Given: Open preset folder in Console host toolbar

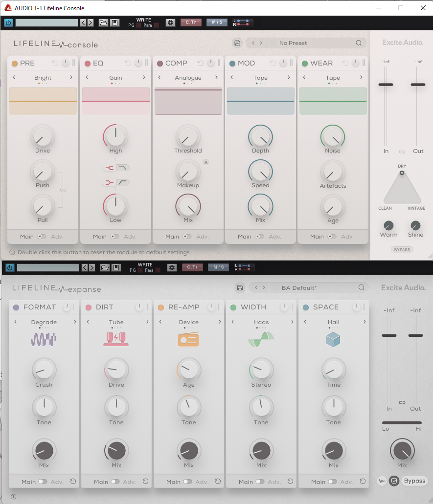Looking at the screenshot, I should point(103,22).
